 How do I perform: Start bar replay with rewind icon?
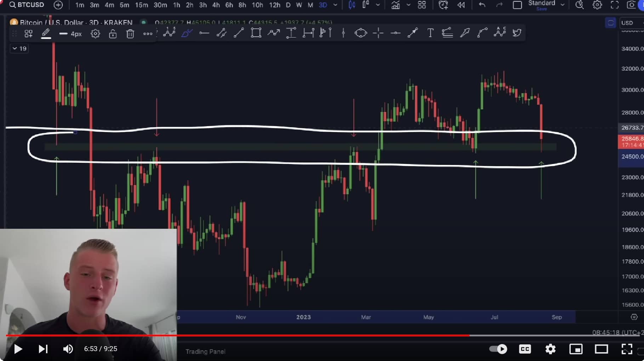coord(461,5)
